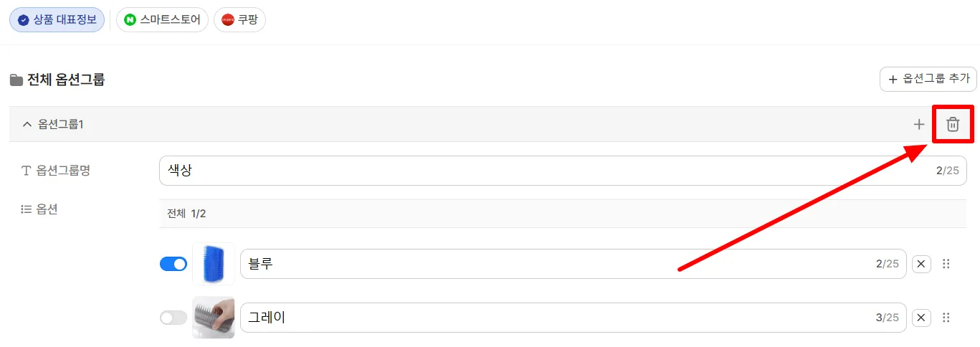This screenshot has width=980, height=347.
Task: Remove the 그레이 option with X
Action: click(922, 318)
